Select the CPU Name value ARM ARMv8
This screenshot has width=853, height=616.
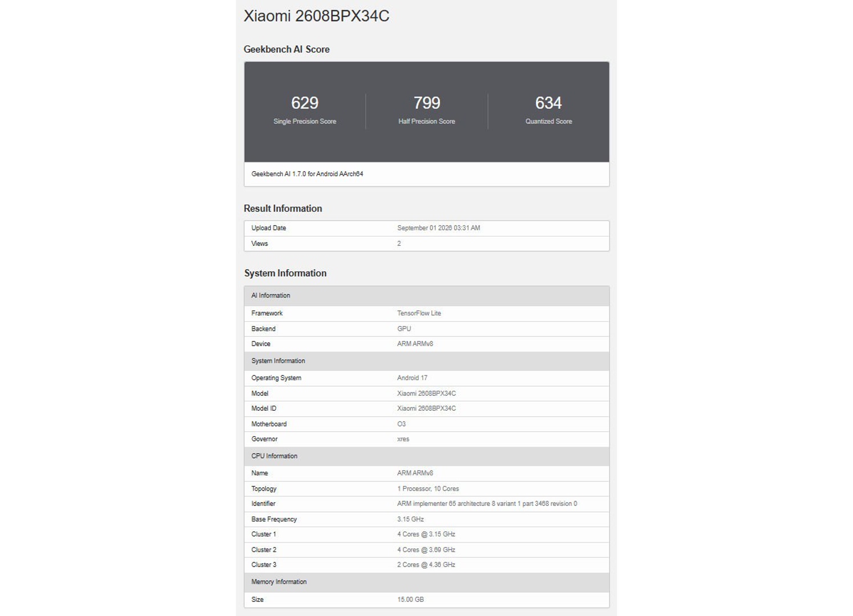415,473
